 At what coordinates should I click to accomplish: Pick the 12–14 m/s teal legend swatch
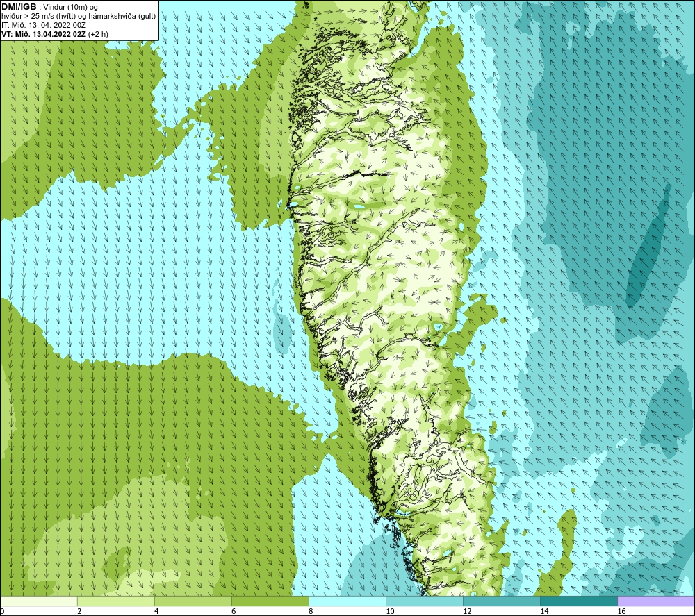[x=502, y=601]
